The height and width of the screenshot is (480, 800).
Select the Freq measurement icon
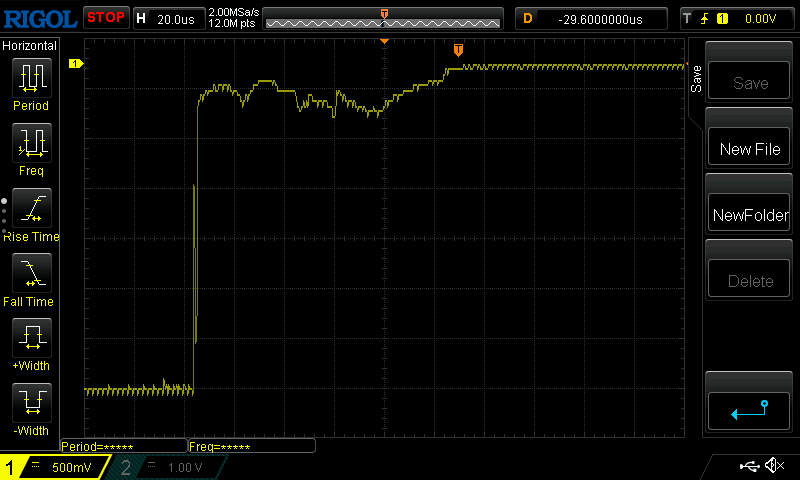pyautogui.click(x=30, y=148)
